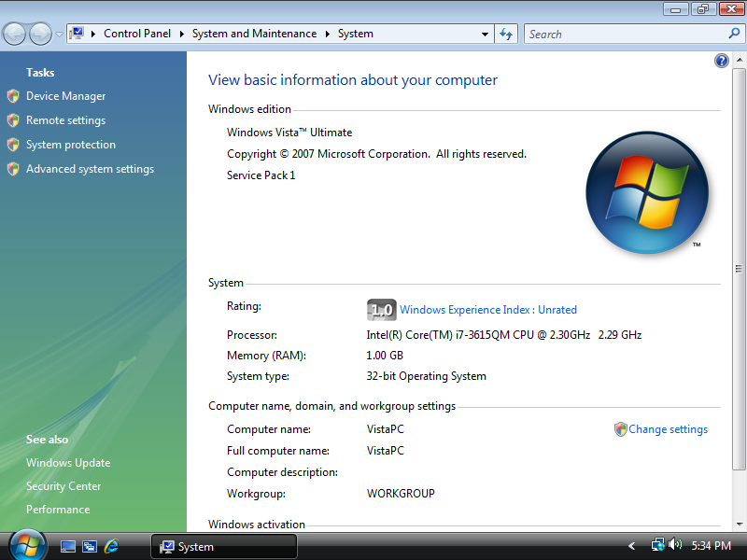
Task: Open Windows Experience Index: Unrated link
Action: tap(487, 310)
